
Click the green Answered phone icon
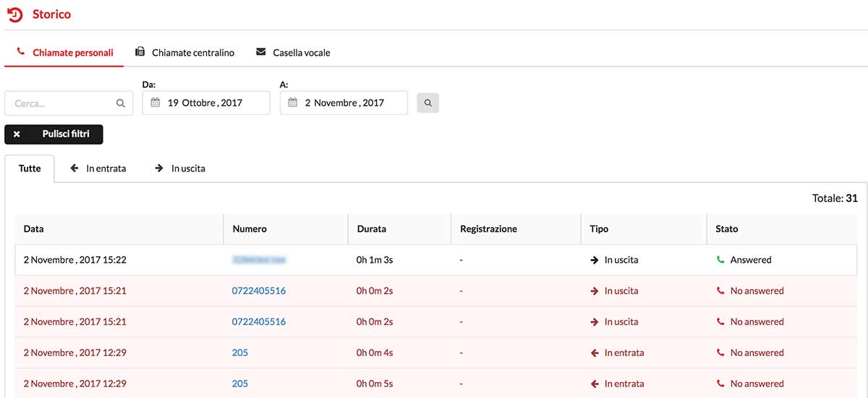tap(720, 260)
